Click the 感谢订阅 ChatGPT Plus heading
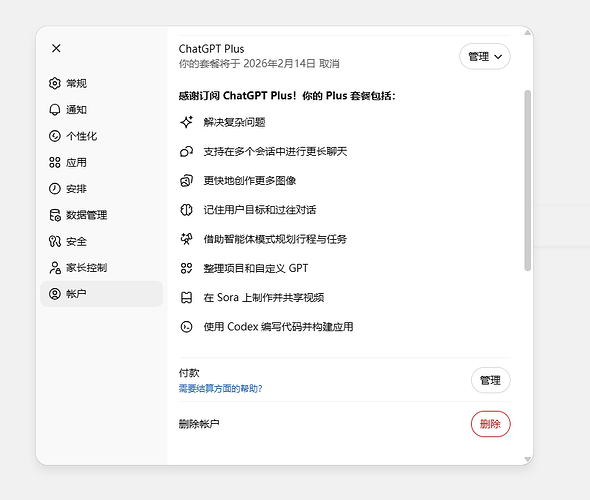This screenshot has width=590, height=500. 287,96
